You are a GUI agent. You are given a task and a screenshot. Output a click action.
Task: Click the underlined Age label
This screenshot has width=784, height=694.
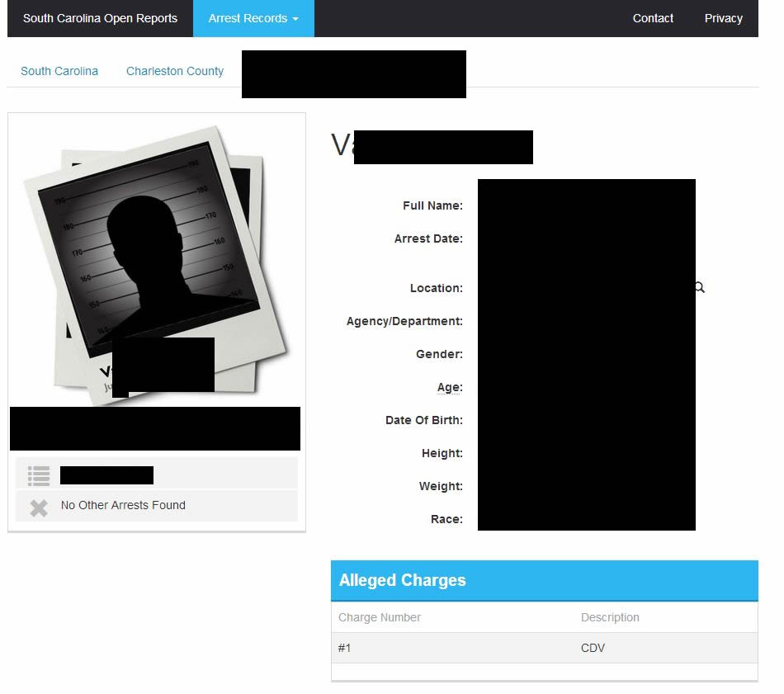tap(450, 387)
